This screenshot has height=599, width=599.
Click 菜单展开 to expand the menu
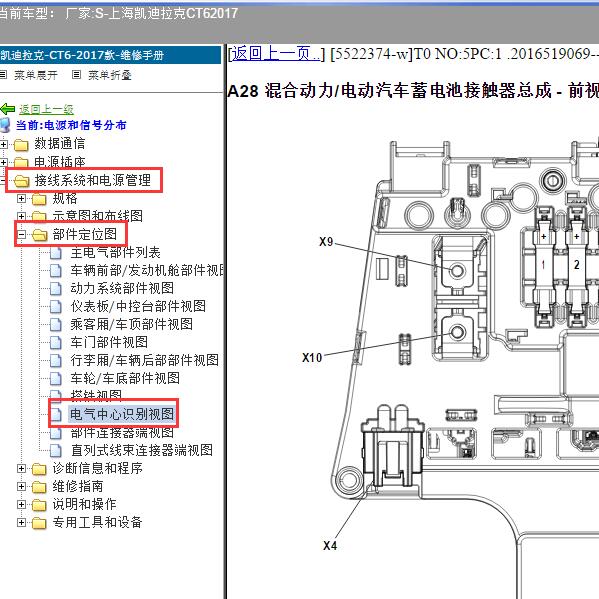point(36,75)
